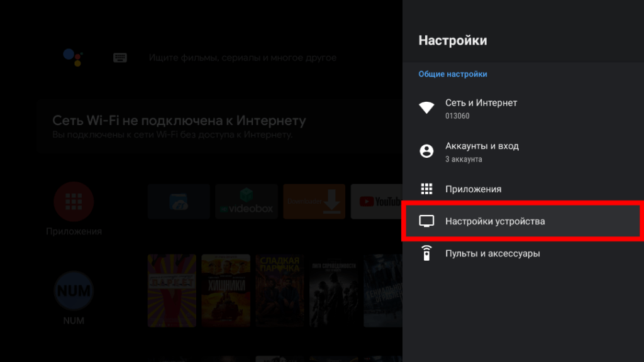Viewport: 644px width, 362px height.
Task: Select the Настройки устройства menu entry
Action: click(x=495, y=221)
